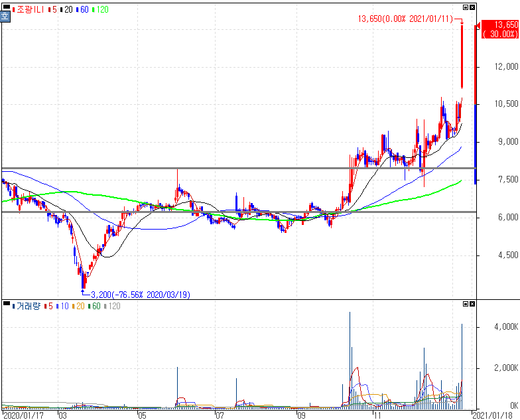Click the 05 month label on time axis
The image size is (520, 420).
coord(142,415)
